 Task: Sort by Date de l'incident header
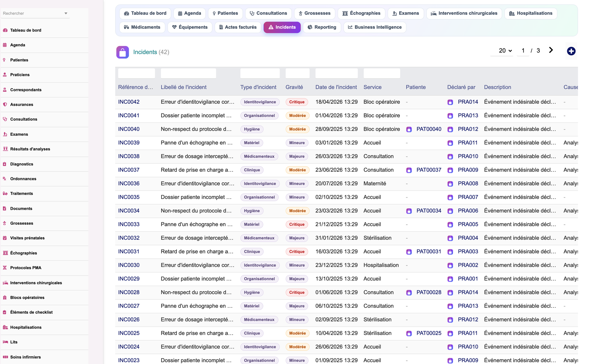[336, 87]
